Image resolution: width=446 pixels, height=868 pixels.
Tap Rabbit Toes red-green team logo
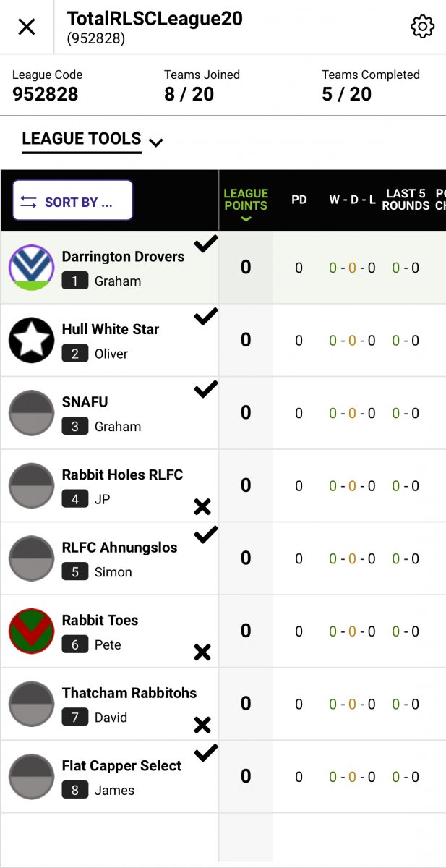pyautogui.click(x=32, y=631)
